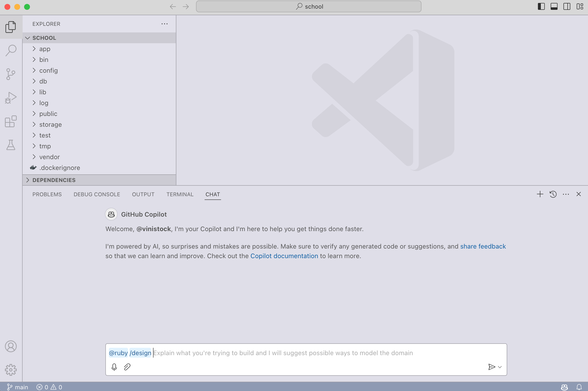Viewport: 588px width, 391px height.
Task: Click the attach file icon in chat
Action: click(x=127, y=366)
